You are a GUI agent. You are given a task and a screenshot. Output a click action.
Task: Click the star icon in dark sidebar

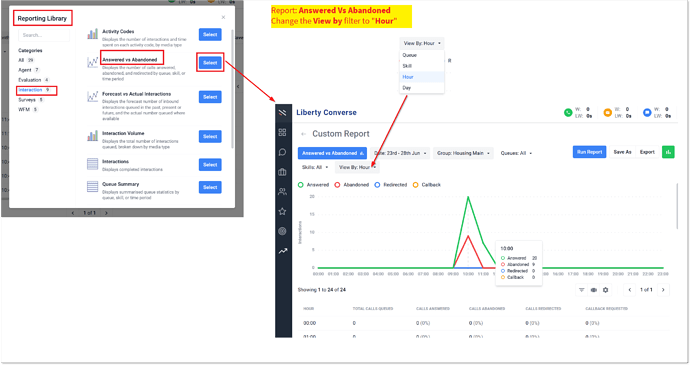(x=283, y=211)
